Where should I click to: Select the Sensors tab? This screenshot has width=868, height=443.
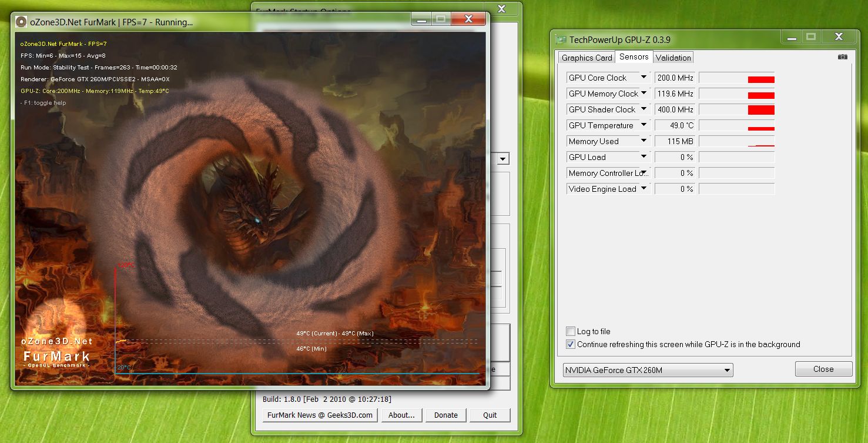point(634,57)
